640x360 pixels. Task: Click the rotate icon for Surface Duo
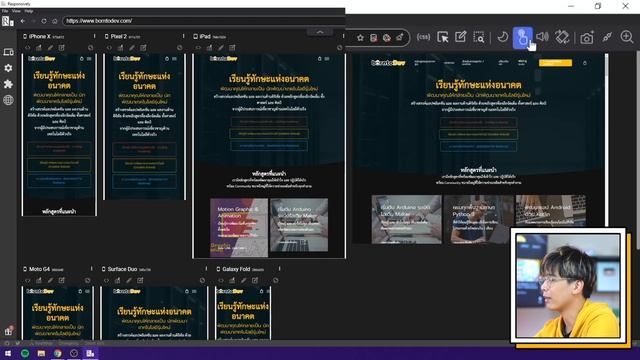pyautogui.click(x=202, y=280)
